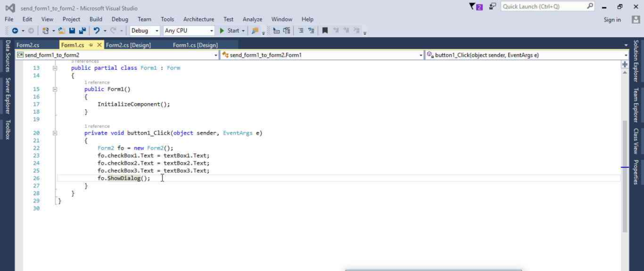Image resolution: width=644 pixels, height=271 pixels.
Task: Open the Solution Explorer side panel
Action: coord(636,62)
